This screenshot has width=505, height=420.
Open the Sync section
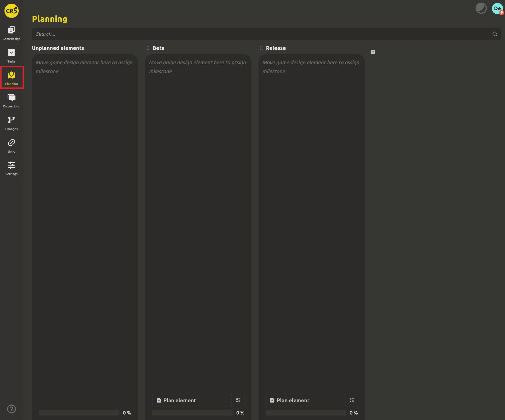coord(12,146)
